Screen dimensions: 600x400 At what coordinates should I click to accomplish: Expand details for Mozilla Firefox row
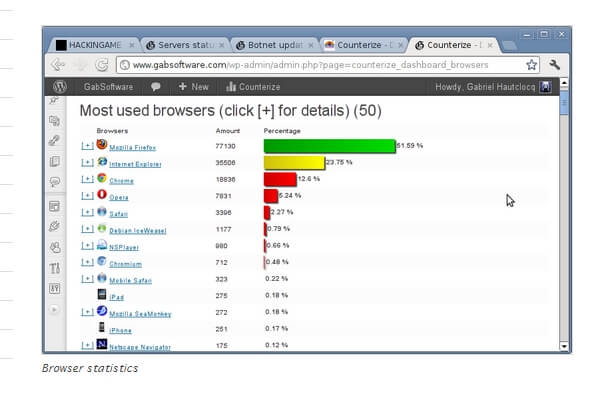click(87, 146)
